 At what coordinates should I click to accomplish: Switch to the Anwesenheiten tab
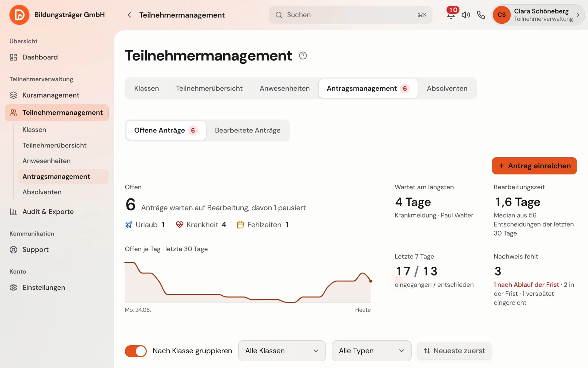pyautogui.click(x=285, y=88)
